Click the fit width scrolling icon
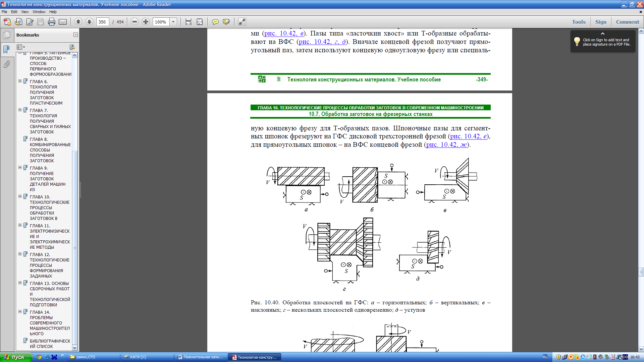Screen dimensions: 644x362 tap(189, 22)
